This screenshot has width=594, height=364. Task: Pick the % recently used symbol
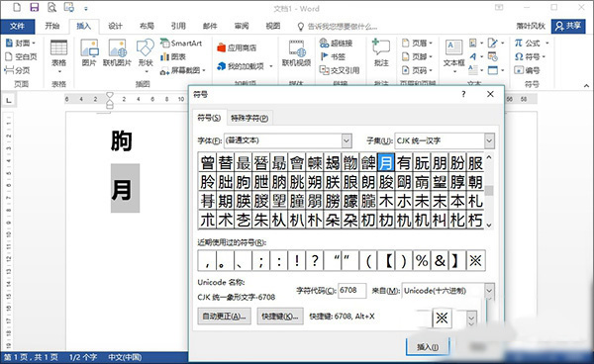pos(422,260)
